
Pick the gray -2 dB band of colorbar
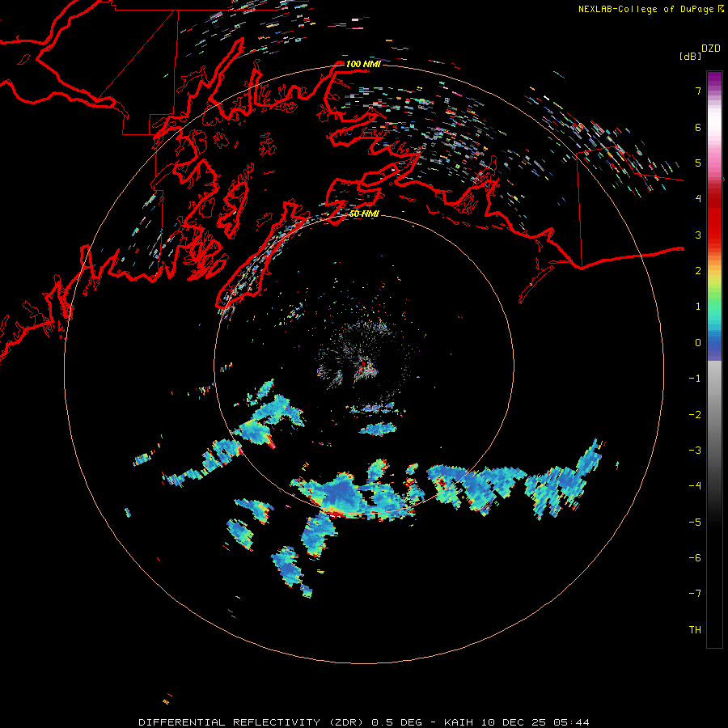[714, 414]
